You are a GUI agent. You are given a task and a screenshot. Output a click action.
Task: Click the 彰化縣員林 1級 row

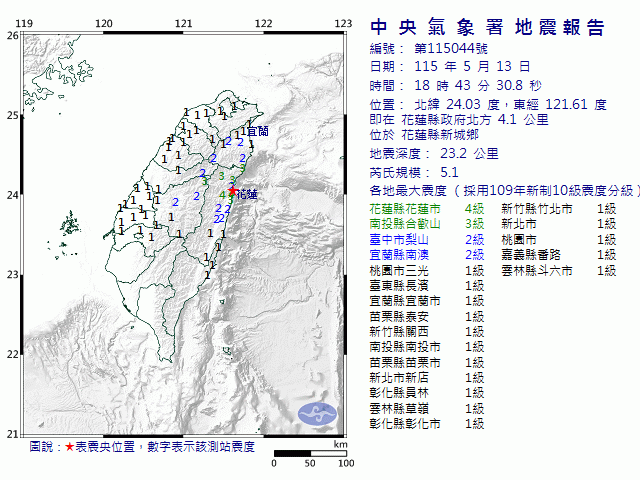(427, 393)
